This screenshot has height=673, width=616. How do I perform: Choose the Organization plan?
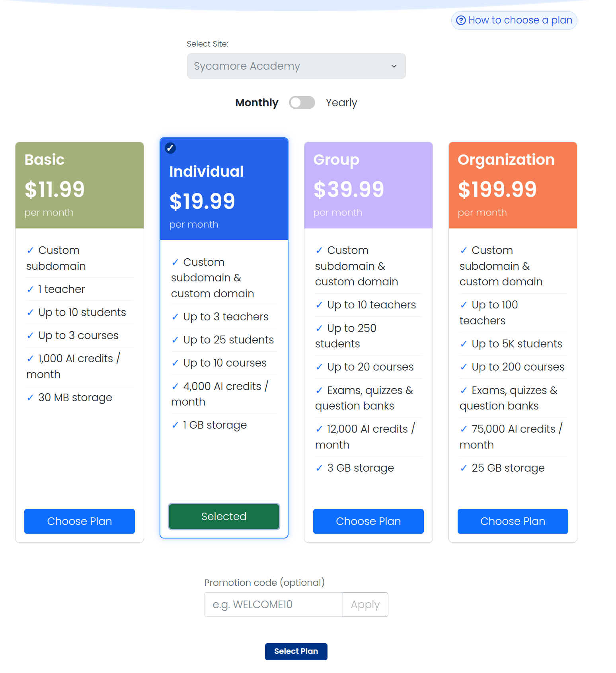tap(513, 521)
